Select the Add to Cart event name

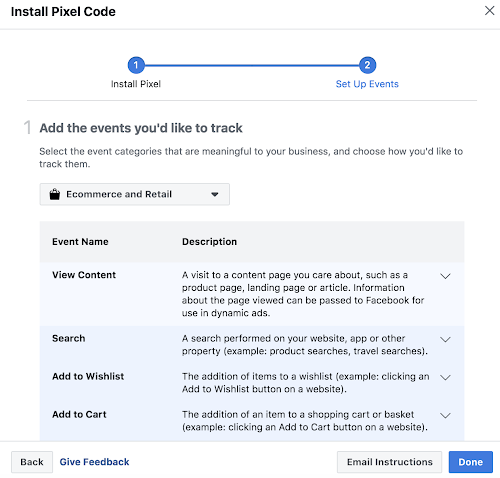[x=79, y=414]
